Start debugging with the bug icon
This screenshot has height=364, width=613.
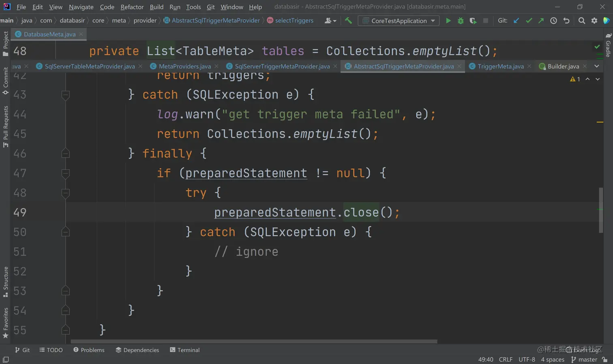tap(461, 21)
